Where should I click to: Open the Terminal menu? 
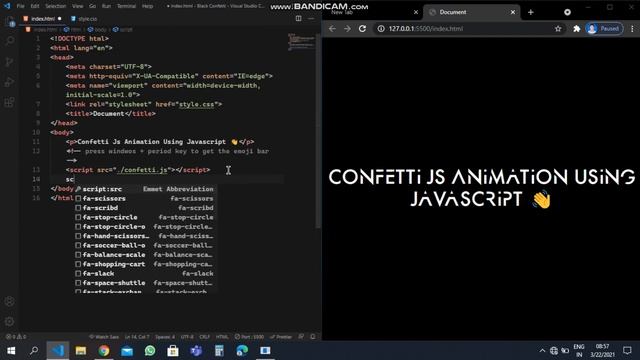pyautogui.click(x=127, y=6)
